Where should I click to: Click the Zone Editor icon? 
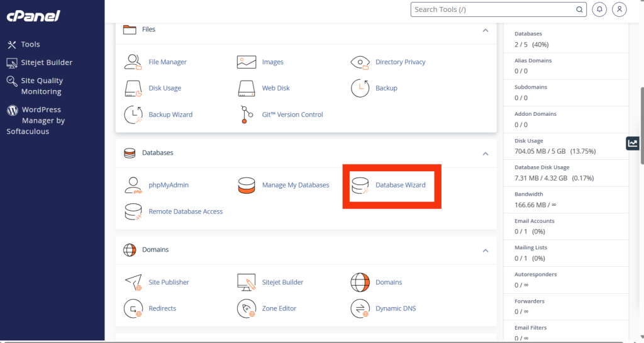tap(247, 308)
